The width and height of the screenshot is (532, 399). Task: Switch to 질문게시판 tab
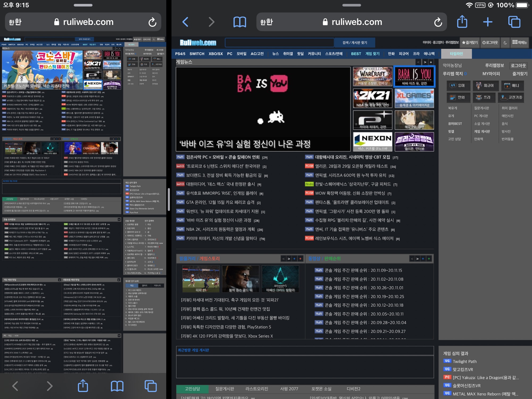pos(225,389)
